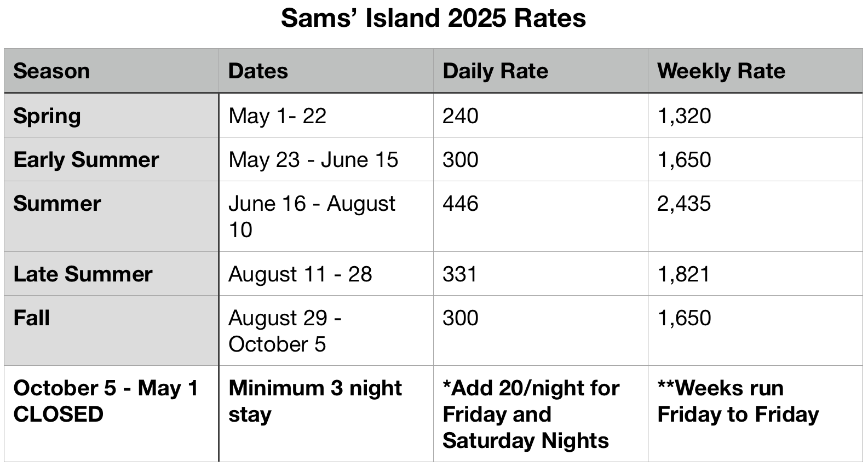This screenshot has height=466, width=868.
Task: Select the Minimum 3 night stay cell
Action: pos(326,414)
